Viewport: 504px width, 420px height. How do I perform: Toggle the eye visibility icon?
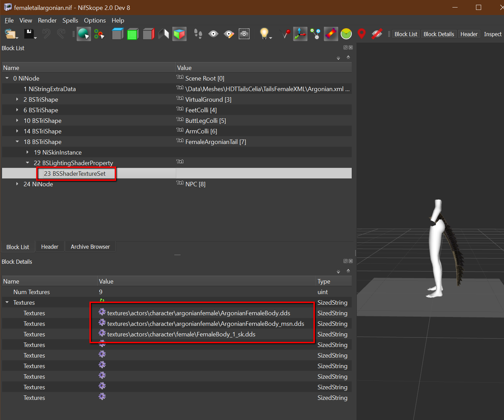click(x=213, y=34)
